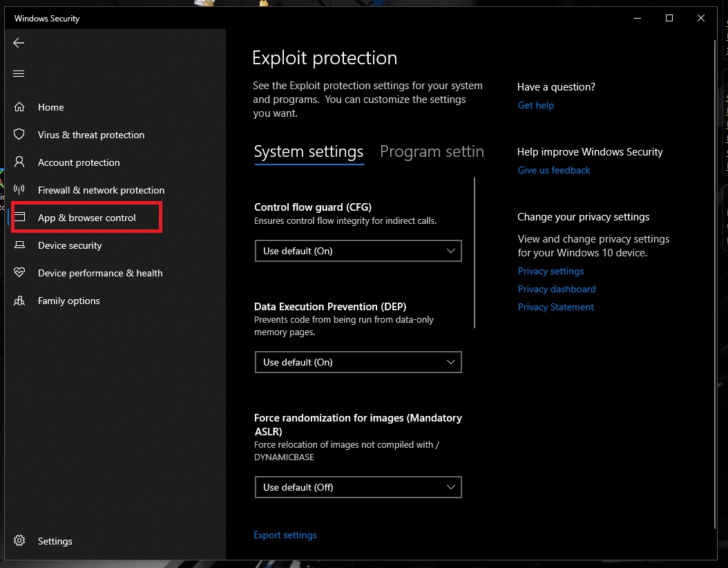Click the Firewall & network protection icon

point(19,190)
